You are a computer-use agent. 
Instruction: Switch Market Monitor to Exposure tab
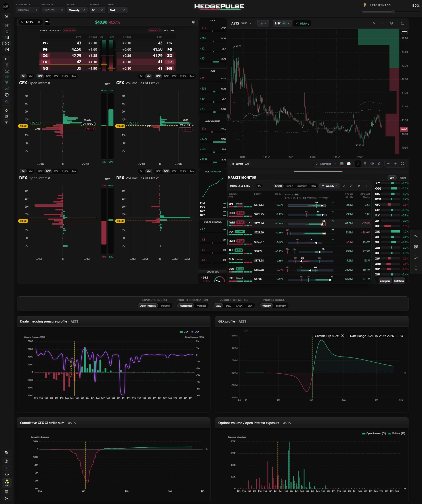coord(302,186)
